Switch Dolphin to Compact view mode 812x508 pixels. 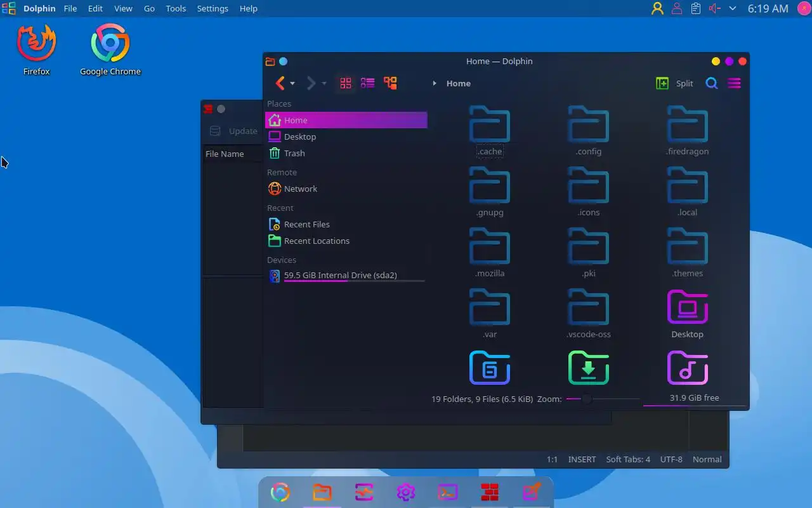pos(367,83)
